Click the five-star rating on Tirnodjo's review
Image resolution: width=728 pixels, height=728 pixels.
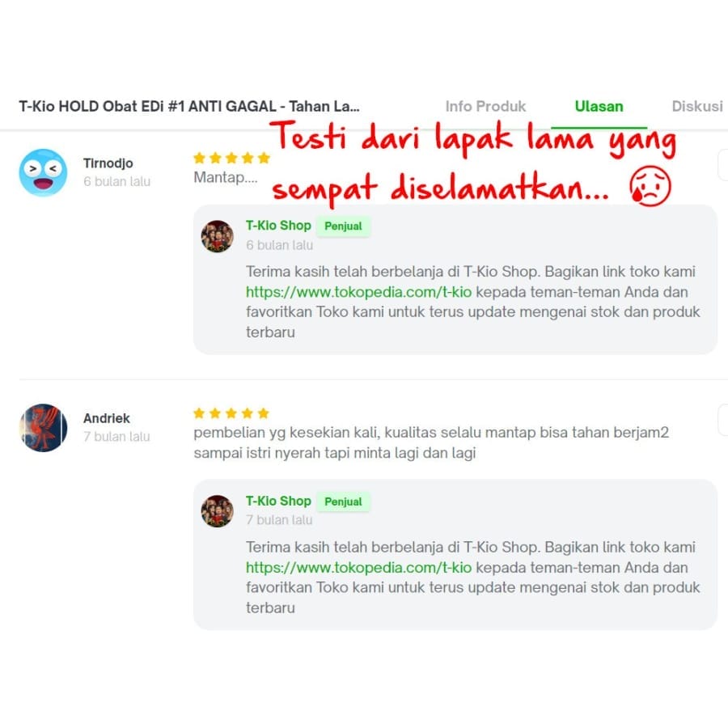(231, 159)
